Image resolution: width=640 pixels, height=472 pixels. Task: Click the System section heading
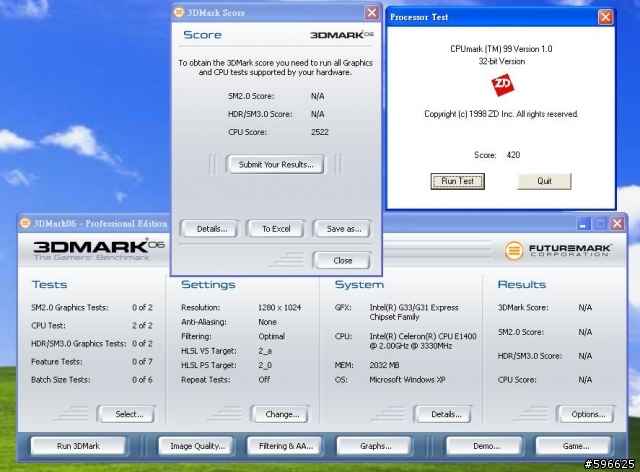point(359,284)
